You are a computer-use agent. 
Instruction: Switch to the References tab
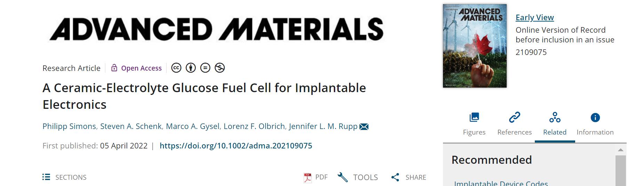click(514, 123)
